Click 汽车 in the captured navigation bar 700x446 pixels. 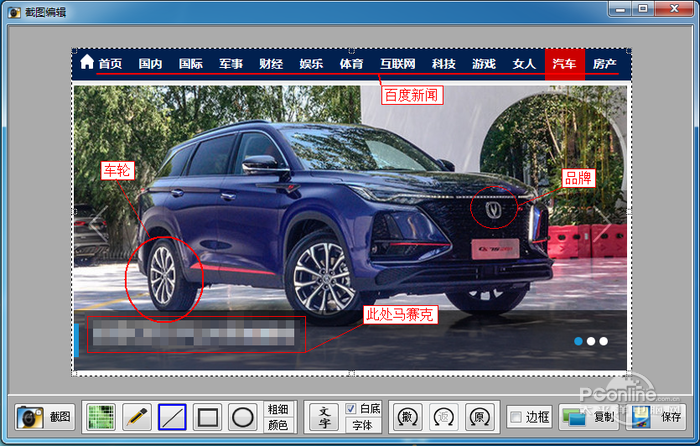pyautogui.click(x=564, y=64)
